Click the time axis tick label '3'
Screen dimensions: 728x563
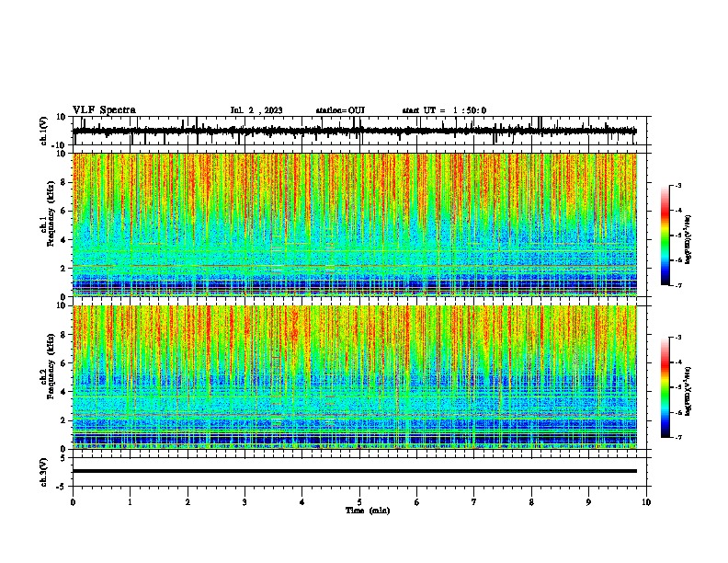245,502
